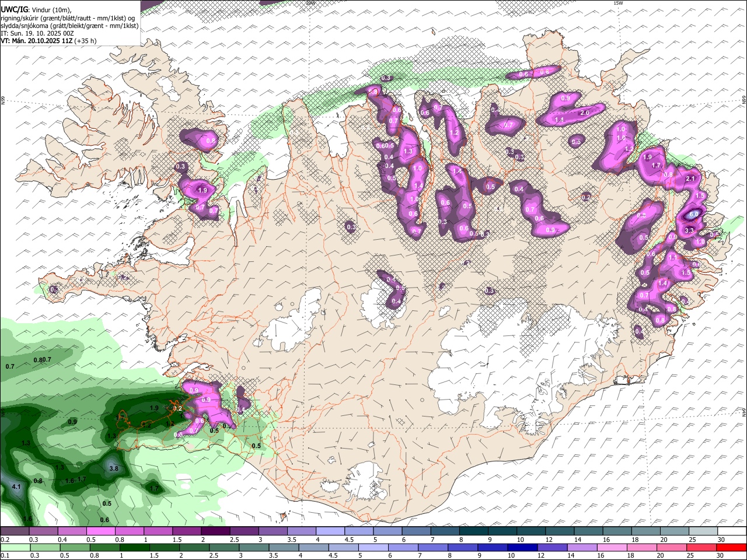Click the rigning/skúrir legend description line
The height and width of the screenshot is (560, 747).
pyautogui.click(x=68, y=18)
